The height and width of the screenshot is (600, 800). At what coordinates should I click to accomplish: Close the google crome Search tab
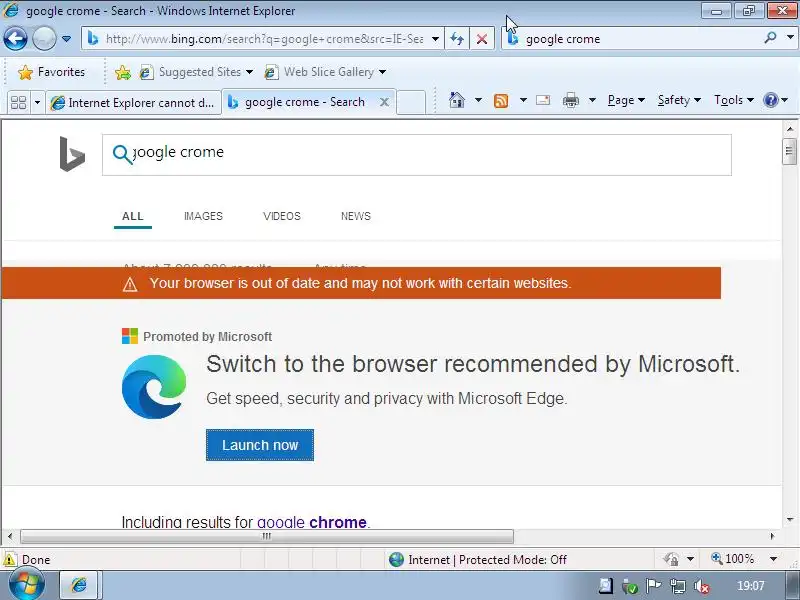tap(384, 103)
